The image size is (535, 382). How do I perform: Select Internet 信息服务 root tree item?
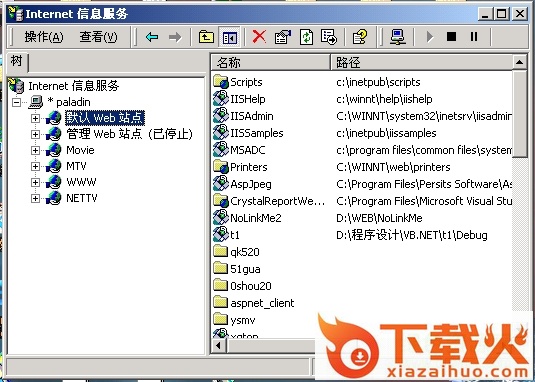[74, 86]
